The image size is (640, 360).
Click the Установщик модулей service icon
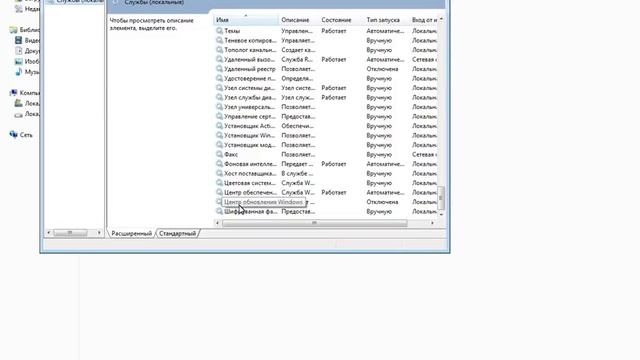pyautogui.click(x=219, y=145)
